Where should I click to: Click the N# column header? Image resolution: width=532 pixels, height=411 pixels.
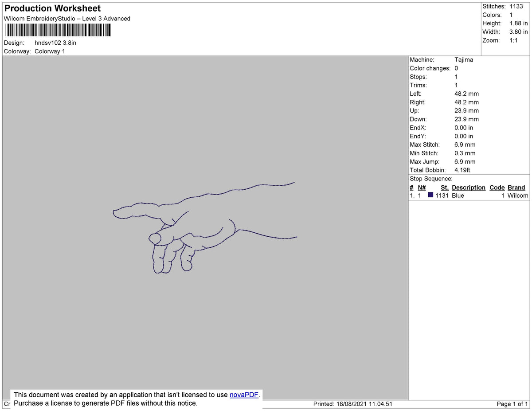(x=421, y=187)
